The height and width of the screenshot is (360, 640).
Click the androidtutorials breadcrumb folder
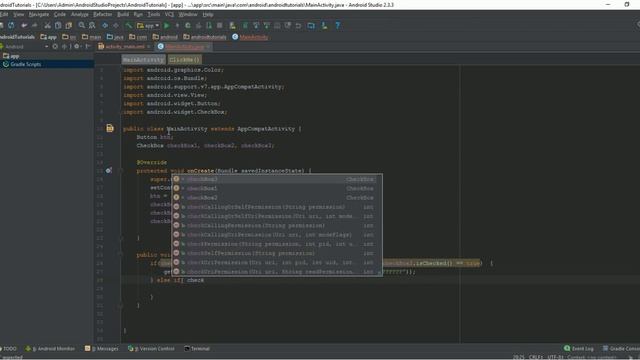[205, 37]
